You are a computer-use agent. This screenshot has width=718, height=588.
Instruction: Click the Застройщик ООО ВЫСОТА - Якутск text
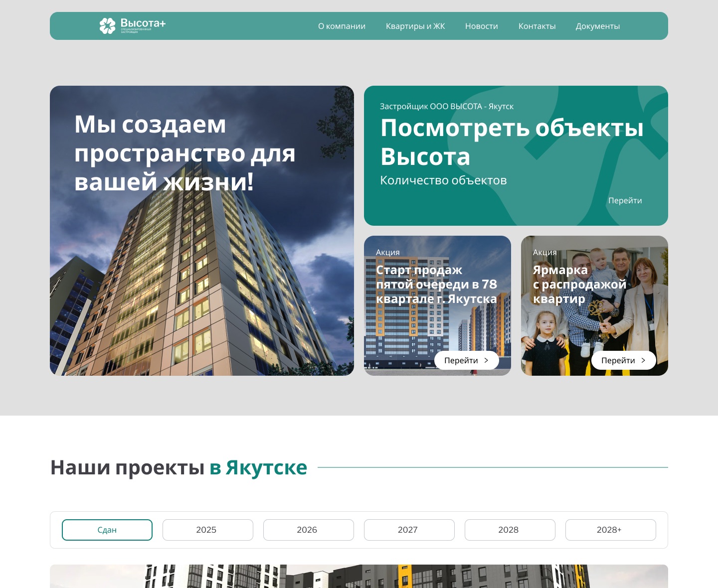tap(447, 106)
